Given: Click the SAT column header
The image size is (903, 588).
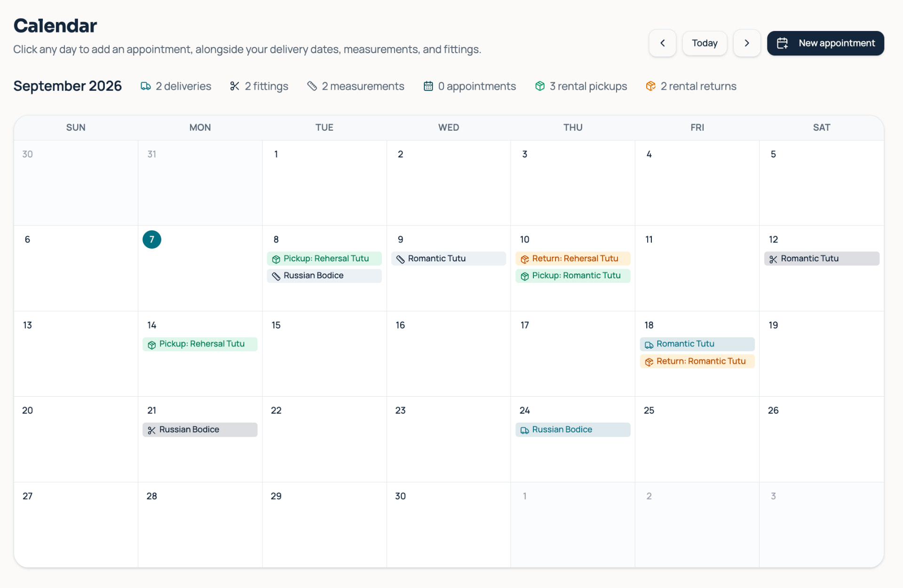Looking at the screenshot, I should [821, 127].
